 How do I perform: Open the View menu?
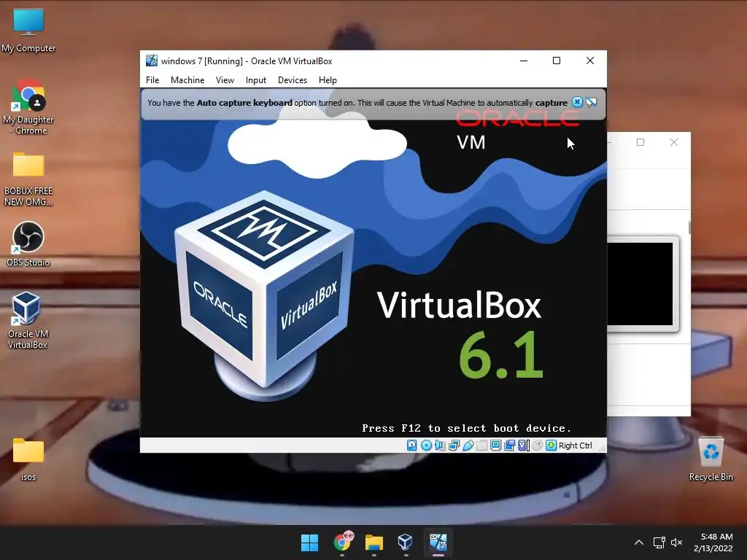click(225, 80)
